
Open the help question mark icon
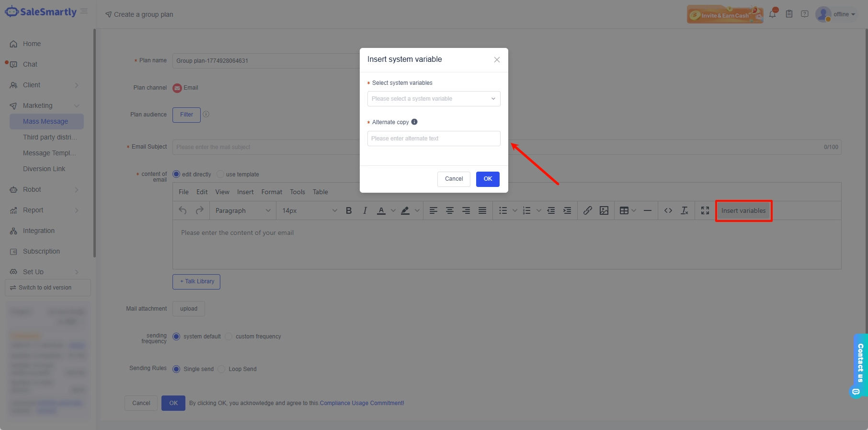pyautogui.click(x=805, y=14)
